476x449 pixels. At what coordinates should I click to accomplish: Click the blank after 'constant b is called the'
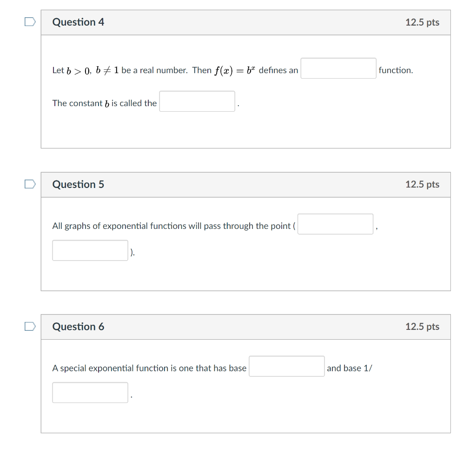click(x=197, y=101)
